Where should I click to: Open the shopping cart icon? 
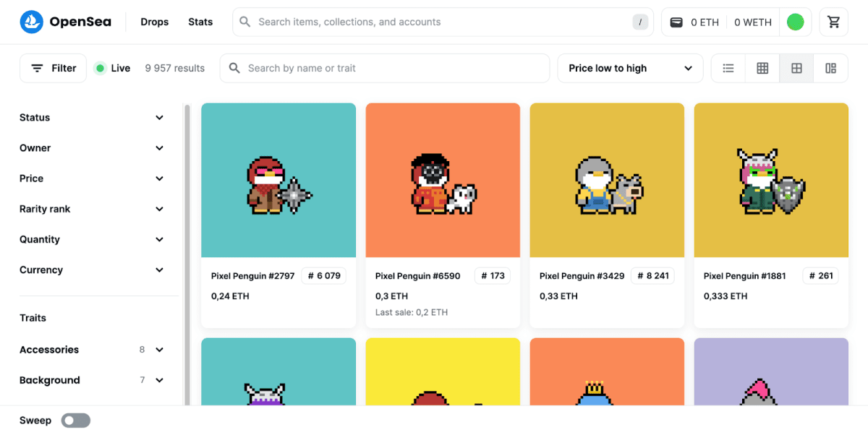(834, 22)
